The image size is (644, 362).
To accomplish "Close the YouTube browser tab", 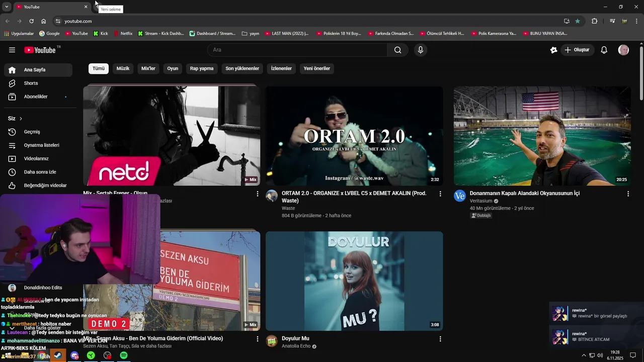I will coord(86,7).
